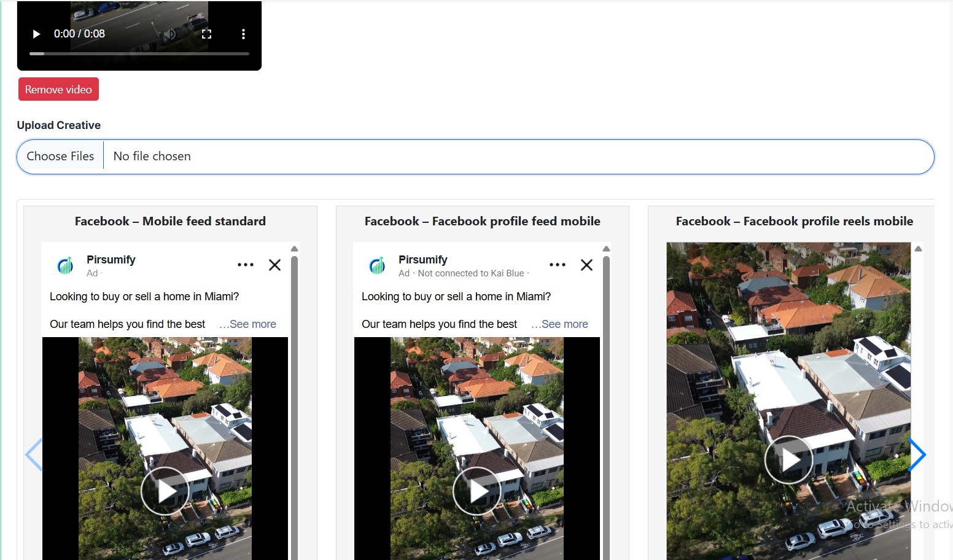Viewport: 953px width, 560px height.
Task: Open three-dot menu in Mobile feed standard preview
Action: pyautogui.click(x=246, y=265)
